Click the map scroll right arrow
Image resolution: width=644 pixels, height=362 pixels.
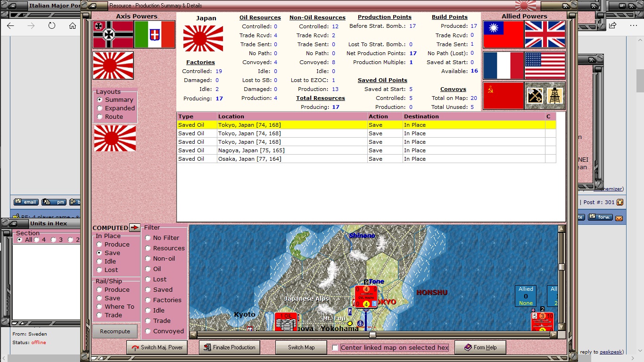click(x=554, y=335)
